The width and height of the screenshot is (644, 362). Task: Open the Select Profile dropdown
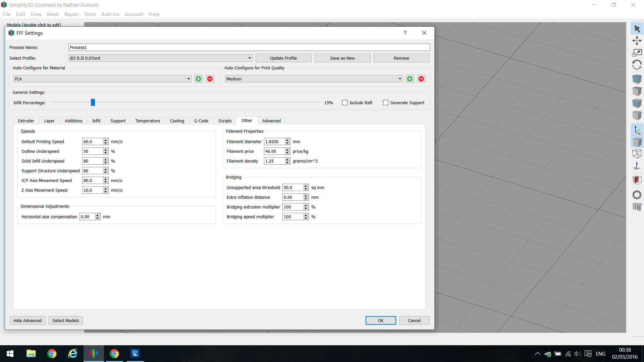(x=160, y=58)
